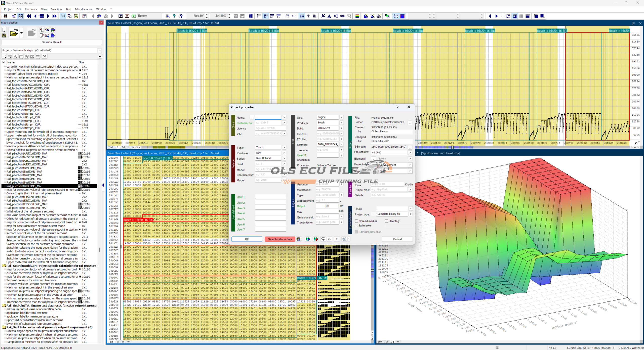Collapse the Rail_SetPointTst folder
Viewport: 644px width, 350px height.
point(4,306)
